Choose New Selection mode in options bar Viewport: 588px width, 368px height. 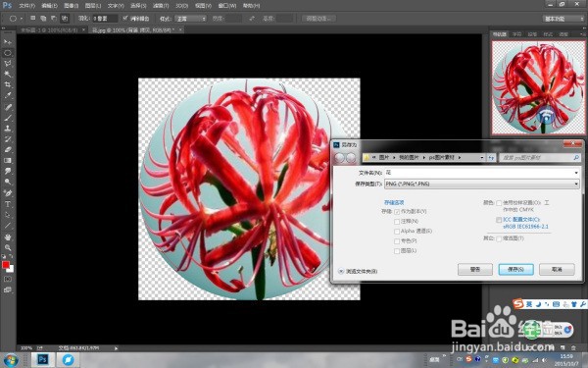[33, 18]
